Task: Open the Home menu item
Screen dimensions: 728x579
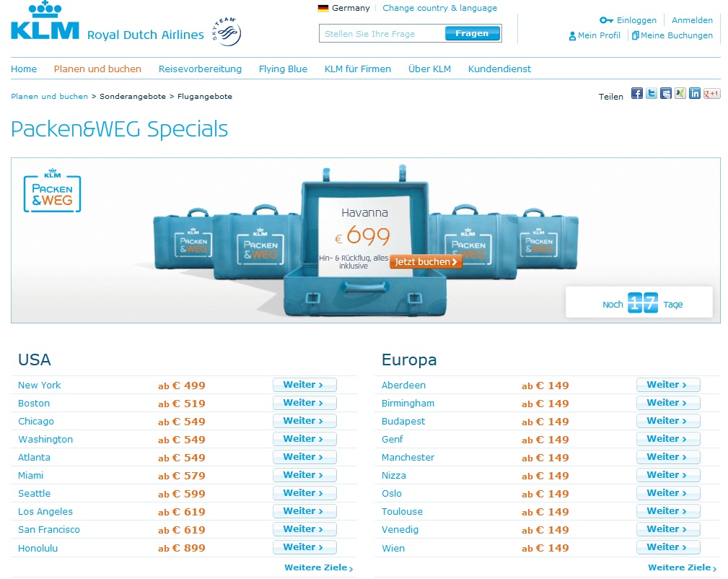Action: pos(24,69)
